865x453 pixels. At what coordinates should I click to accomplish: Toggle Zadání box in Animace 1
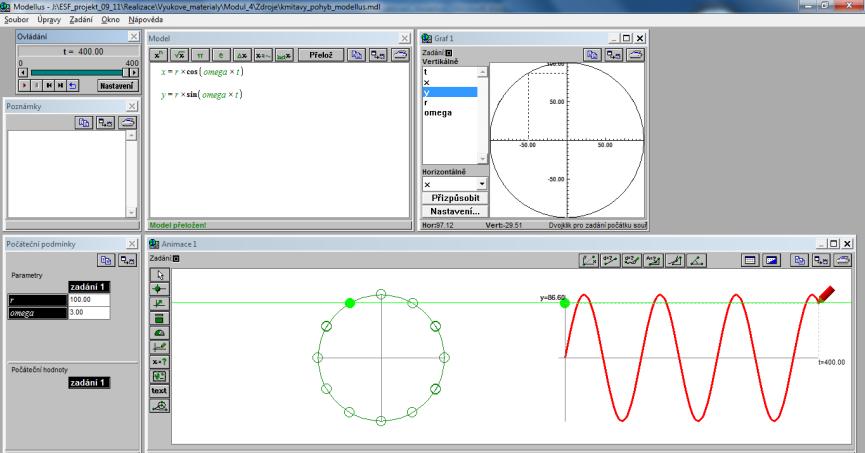(x=176, y=258)
